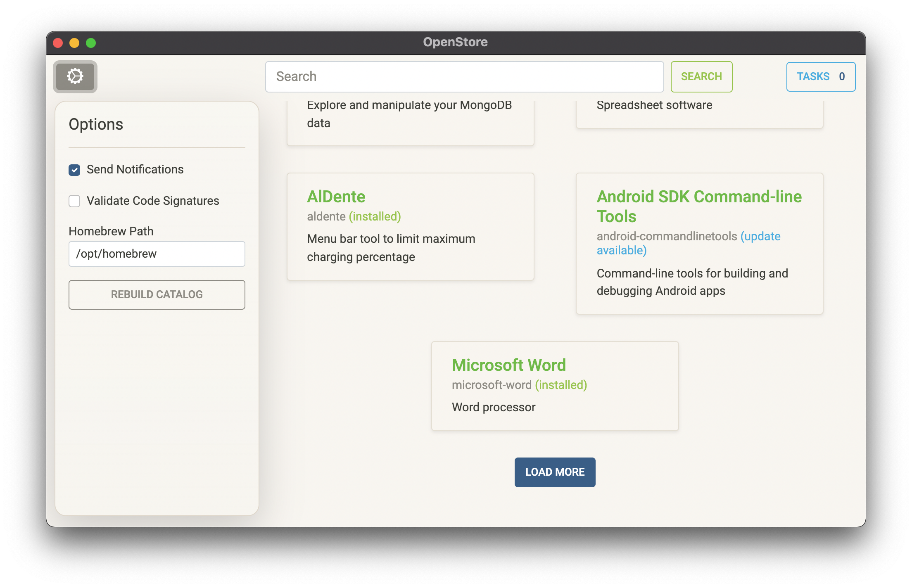The image size is (912, 588).
Task: Uncheck the Send Notifications checkbox
Action: pyautogui.click(x=74, y=170)
